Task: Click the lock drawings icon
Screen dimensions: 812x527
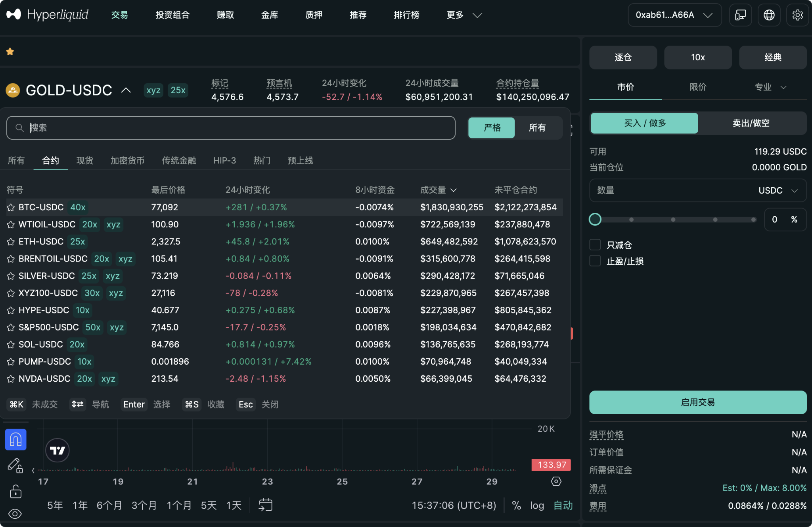Action: tap(15, 491)
